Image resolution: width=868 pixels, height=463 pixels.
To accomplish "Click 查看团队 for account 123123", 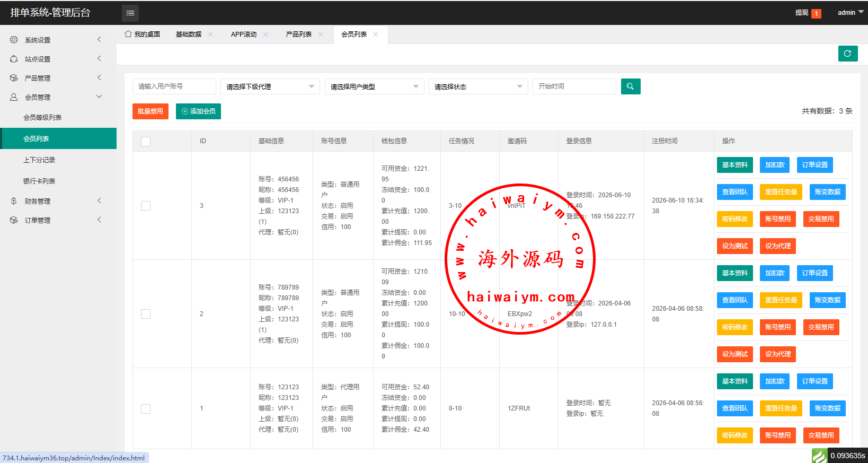I will pyautogui.click(x=735, y=408).
